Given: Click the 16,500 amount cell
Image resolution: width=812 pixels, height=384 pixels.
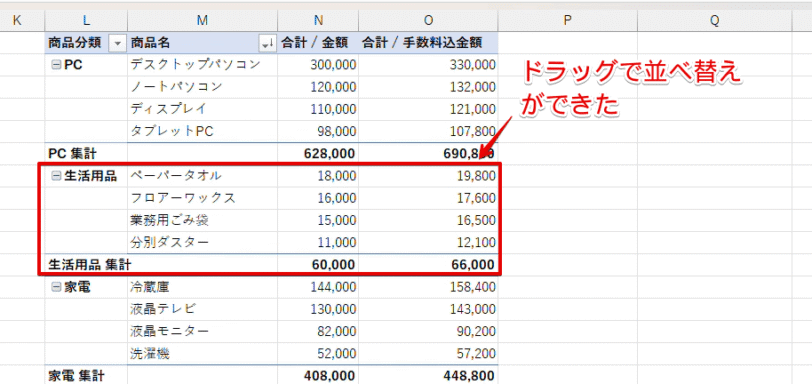Looking at the screenshot, I should coord(428,220).
